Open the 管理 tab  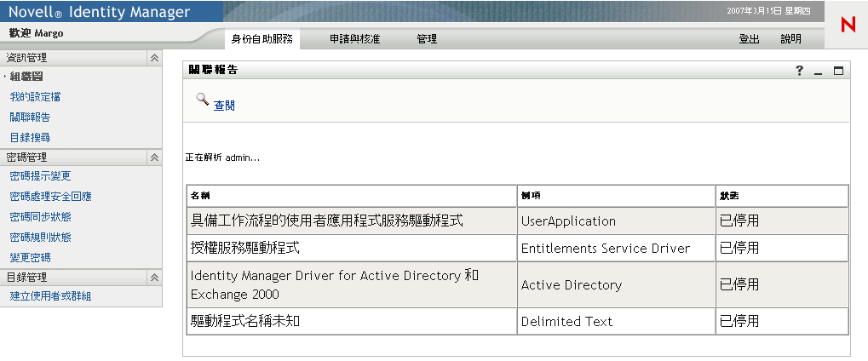(427, 39)
